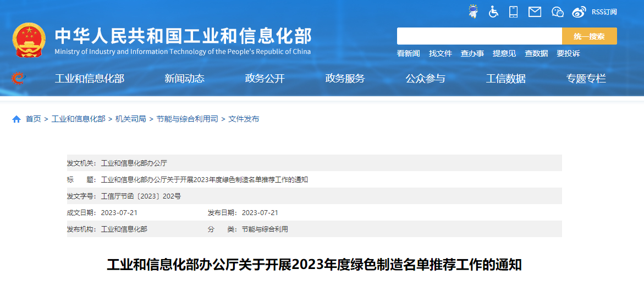Open the 看新闻 quick link
This screenshot has height=302, width=644.
[x=408, y=53]
